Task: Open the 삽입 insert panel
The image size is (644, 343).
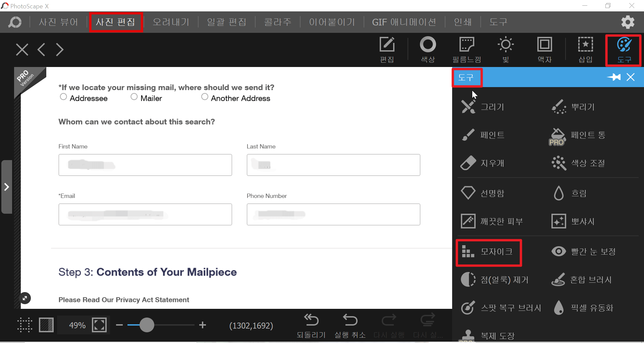Action: 586,50
